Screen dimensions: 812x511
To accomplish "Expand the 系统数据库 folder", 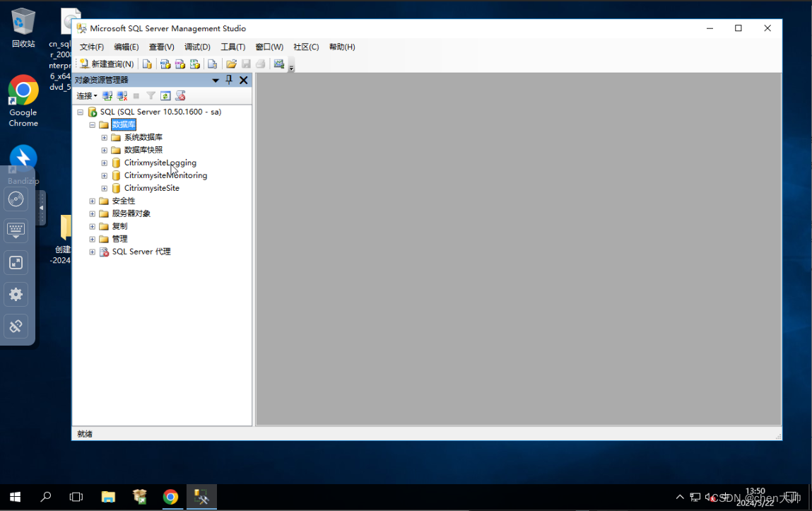I will tap(104, 137).
